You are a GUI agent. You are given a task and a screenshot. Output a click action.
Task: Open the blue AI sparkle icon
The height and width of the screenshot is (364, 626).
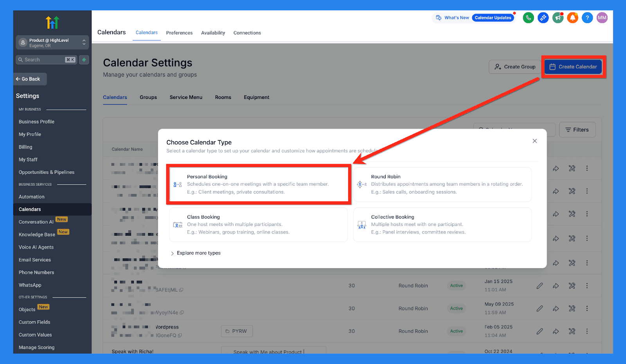click(x=543, y=18)
